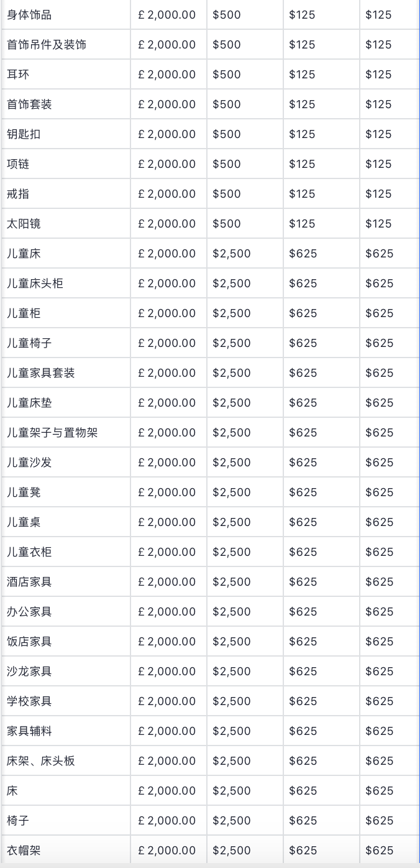Click the $2,500 cell in 儿童床 row
This screenshot has height=868, width=420.
(x=232, y=254)
